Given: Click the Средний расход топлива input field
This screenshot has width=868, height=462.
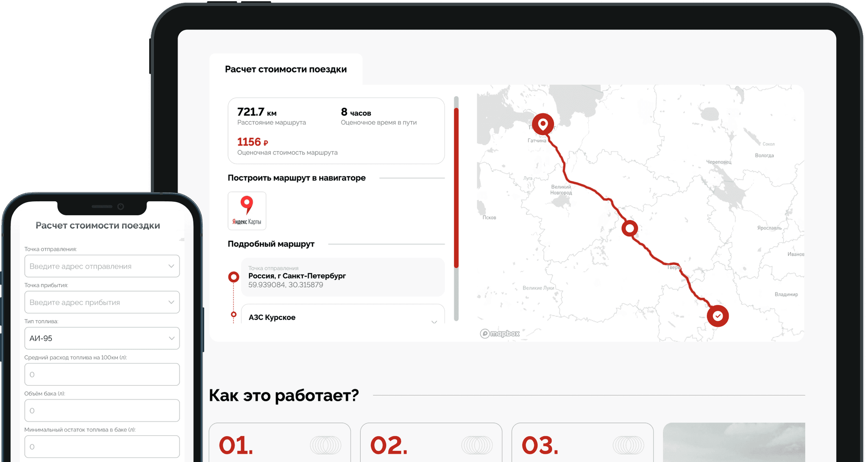Looking at the screenshot, I should [102, 374].
